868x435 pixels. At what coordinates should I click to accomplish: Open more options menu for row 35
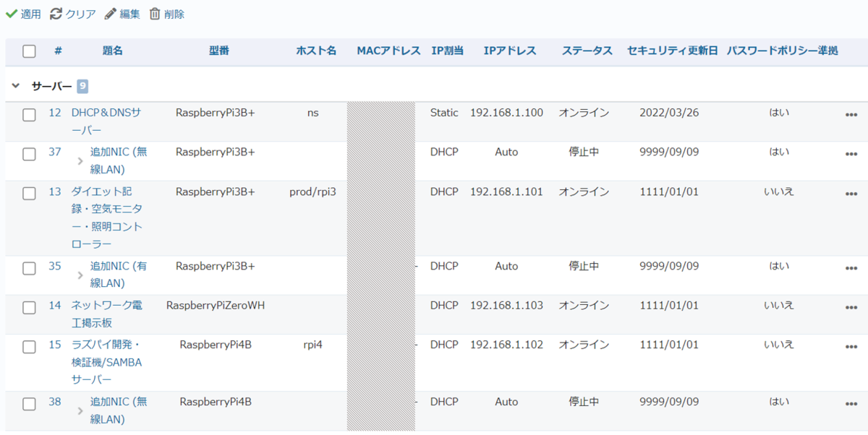point(851,268)
